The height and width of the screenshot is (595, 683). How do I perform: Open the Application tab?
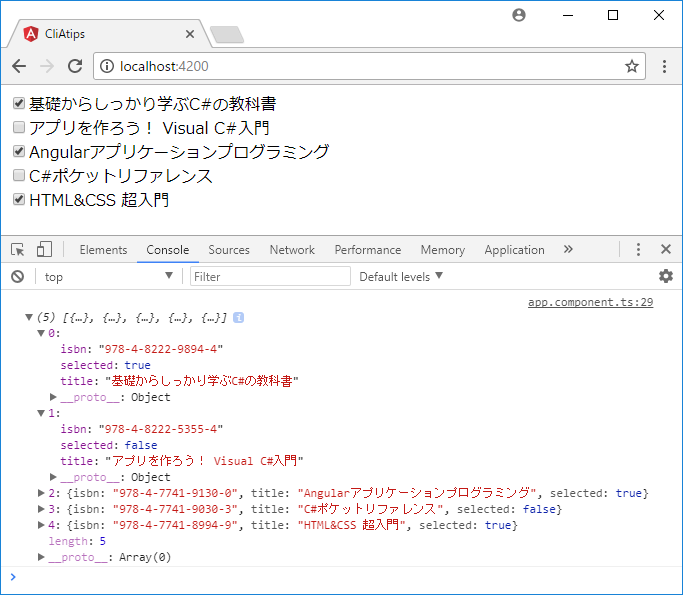(514, 250)
